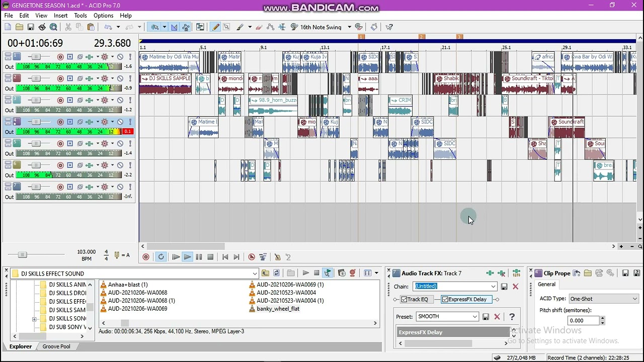644x362 pixels.
Task: Open the 16th Note Swing groove dropdown
Action: click(x=349, y=27)
